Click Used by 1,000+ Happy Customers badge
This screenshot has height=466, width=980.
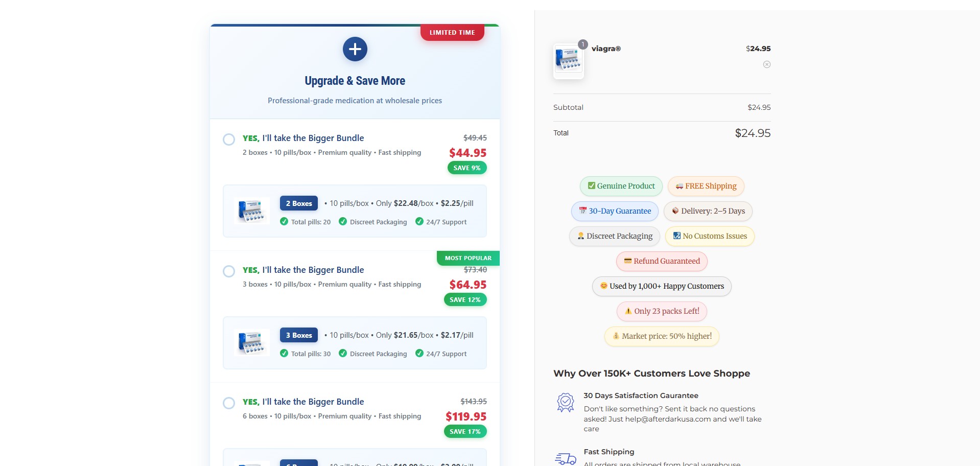pyautogui.click(x=662, y=286)
